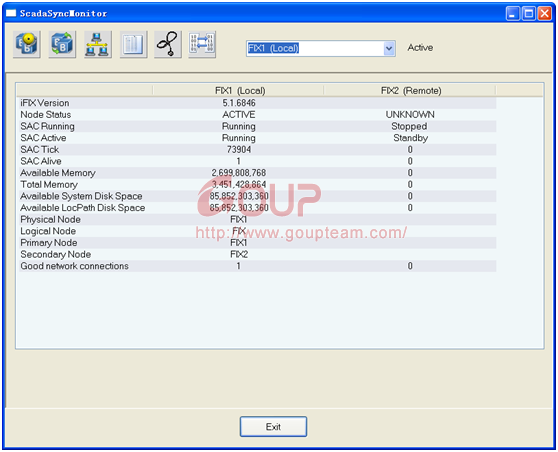Viewport: 558px width, 452px height.
Task: Select the Total Memory row label
Action: click(49, 184)
